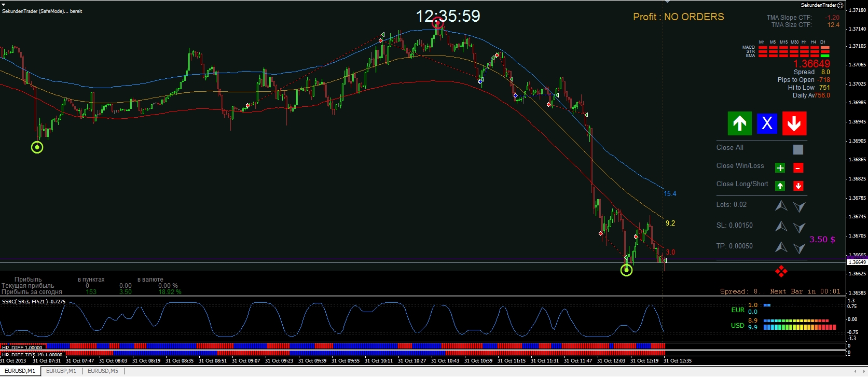
Task: Click the EUR strength meter bar
Action: pyautogui.click(x=767, y=305)
